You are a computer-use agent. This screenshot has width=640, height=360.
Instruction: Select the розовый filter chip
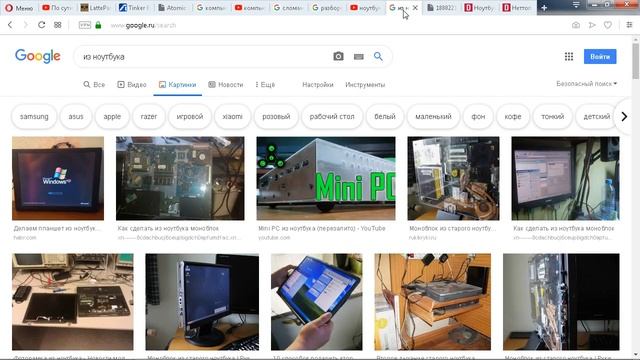pos(276,116)
